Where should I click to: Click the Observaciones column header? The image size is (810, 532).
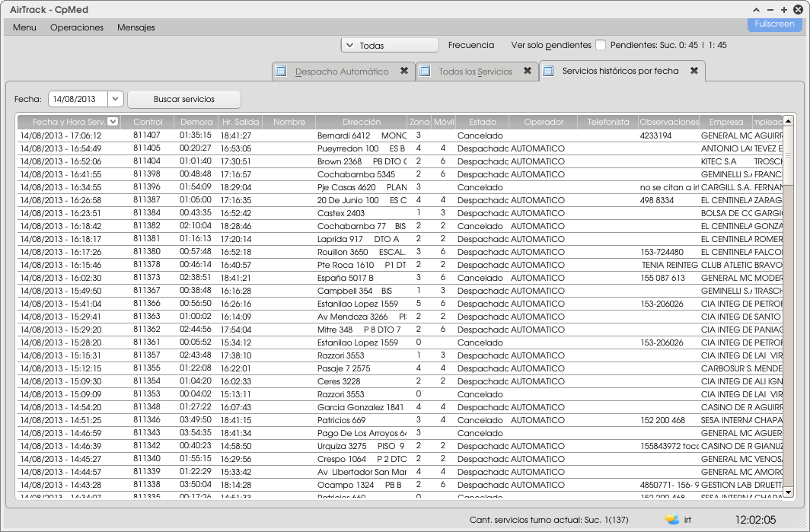(x=668, y=122)
